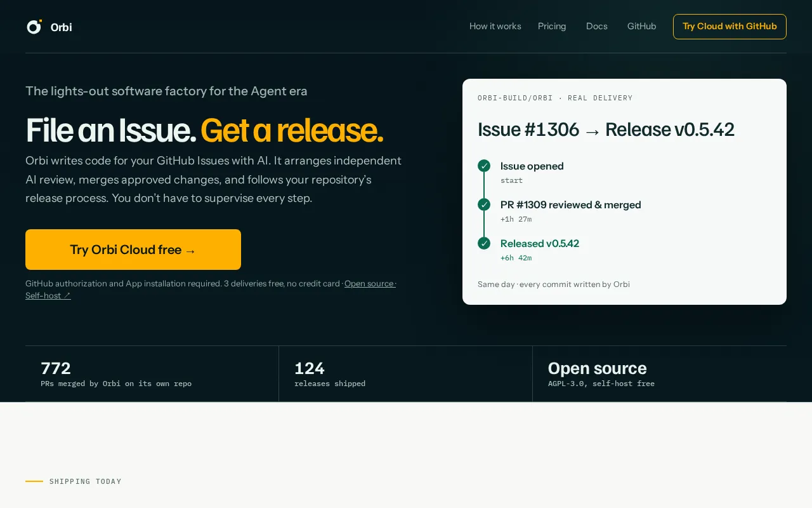Click Try Cloud with GitHub button
The width and height of the screenshot is (812, 508).
click(730, 27)
